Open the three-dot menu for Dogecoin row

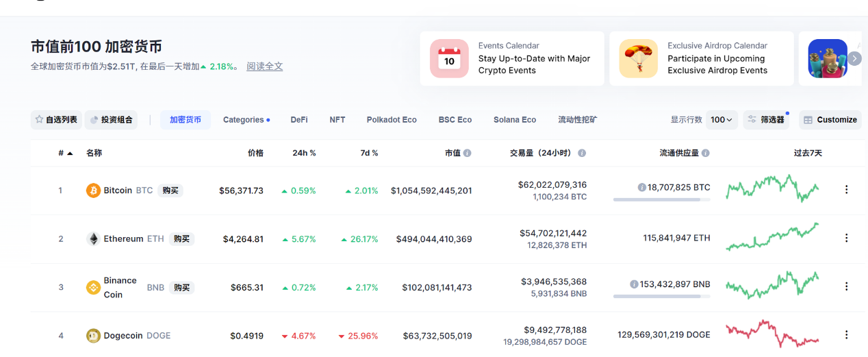pos(846,335)
